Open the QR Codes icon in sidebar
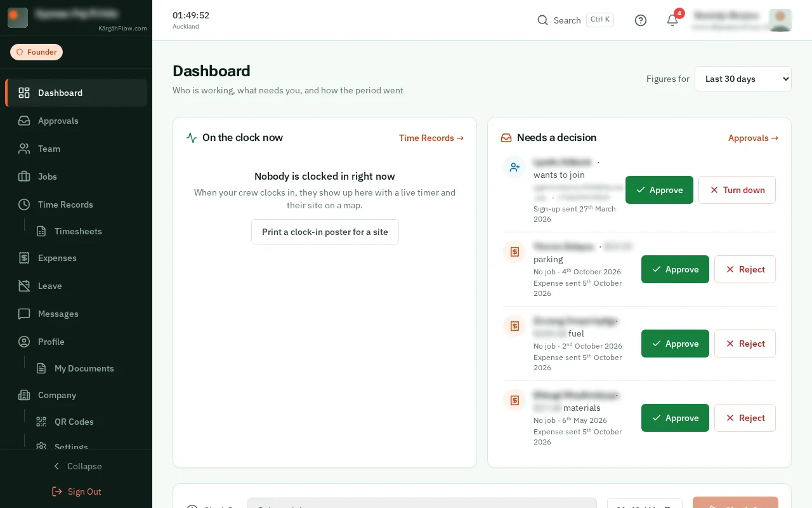The width and height of the screenshot is (812, 508). tap(41, 422)
